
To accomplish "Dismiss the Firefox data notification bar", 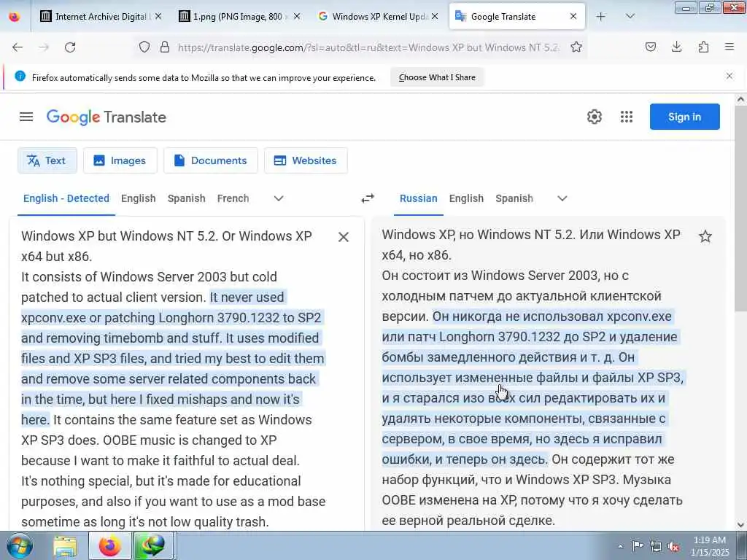I will pos(729,76).
